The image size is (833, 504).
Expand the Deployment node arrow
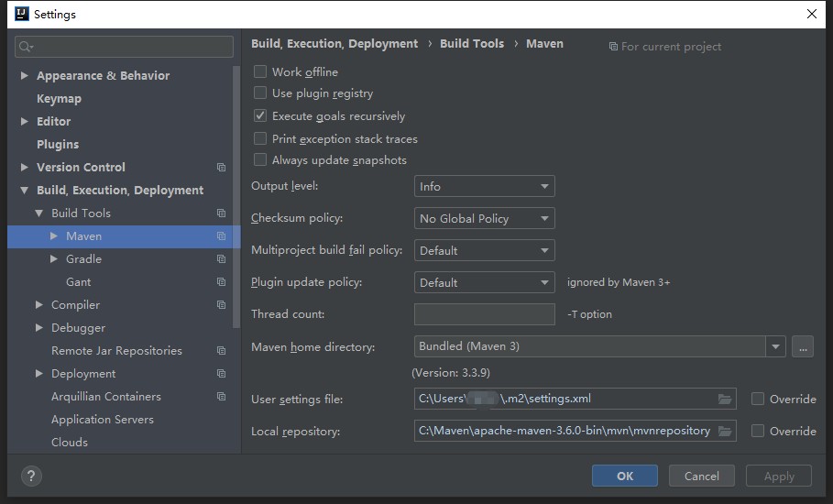coord(38,373)
